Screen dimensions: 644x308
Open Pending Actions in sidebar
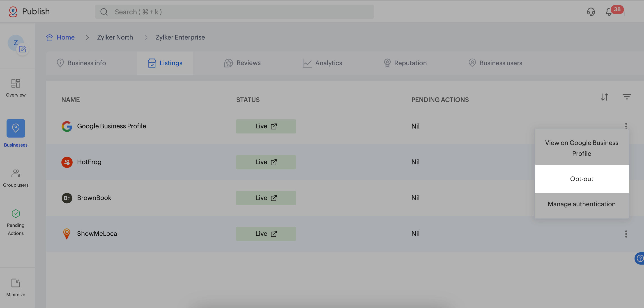16,222
